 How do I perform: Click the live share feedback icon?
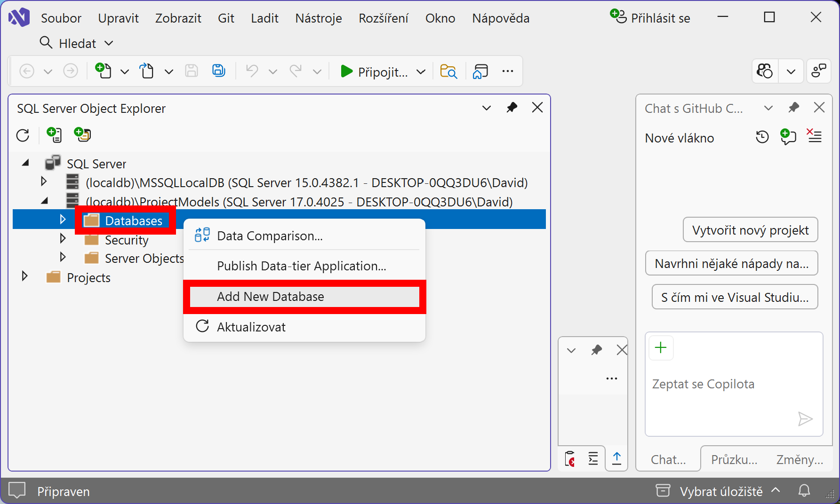(x=819, y=71)
